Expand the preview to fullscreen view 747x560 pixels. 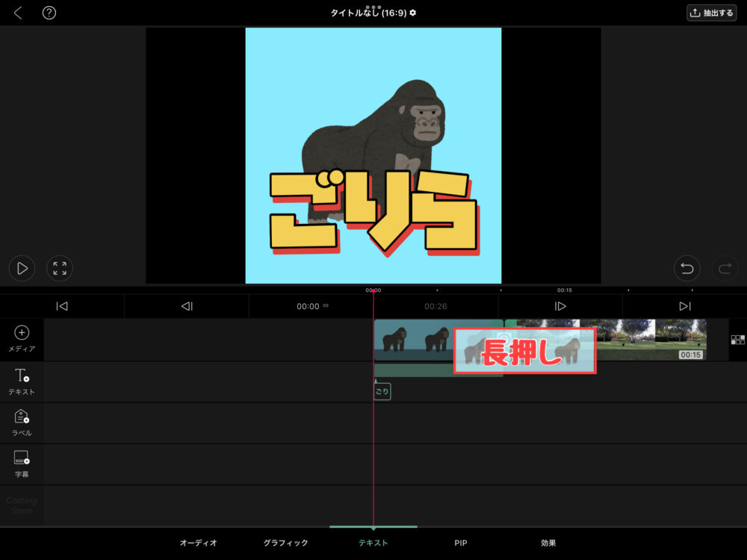[60, 268]
